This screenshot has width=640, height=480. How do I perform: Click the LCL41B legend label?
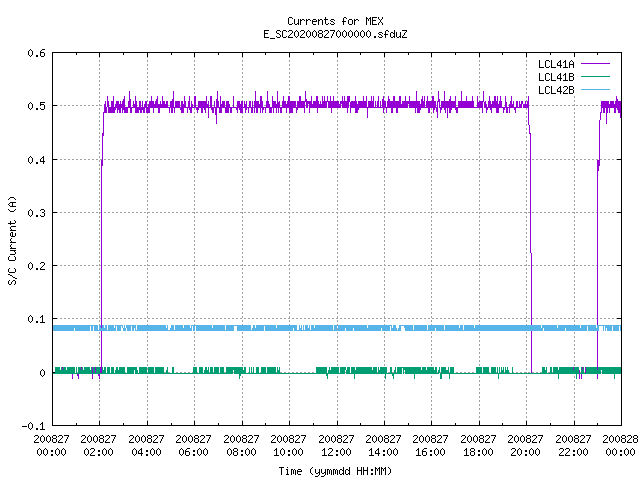(556, 77)
